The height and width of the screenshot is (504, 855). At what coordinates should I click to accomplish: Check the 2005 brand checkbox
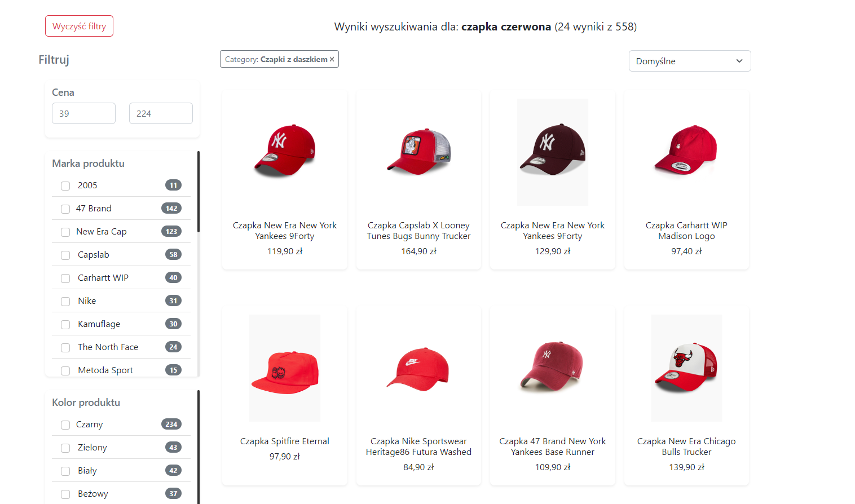pos(65,186)
